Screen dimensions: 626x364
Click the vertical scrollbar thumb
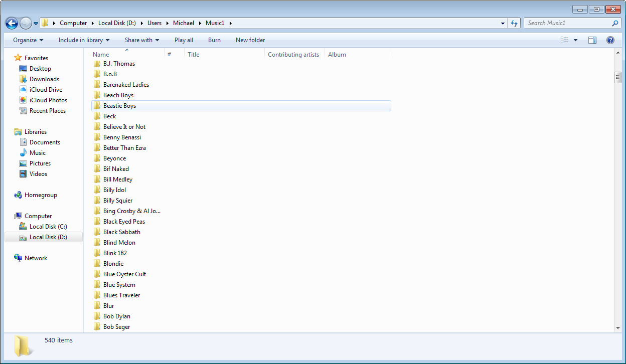[618, 77]
